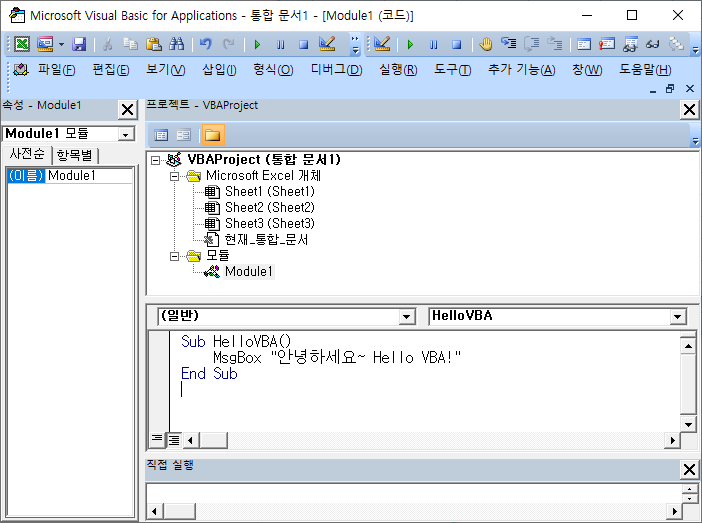
Task: Click the Insert UserForm toolbar icon
Action: click(45, 44)
